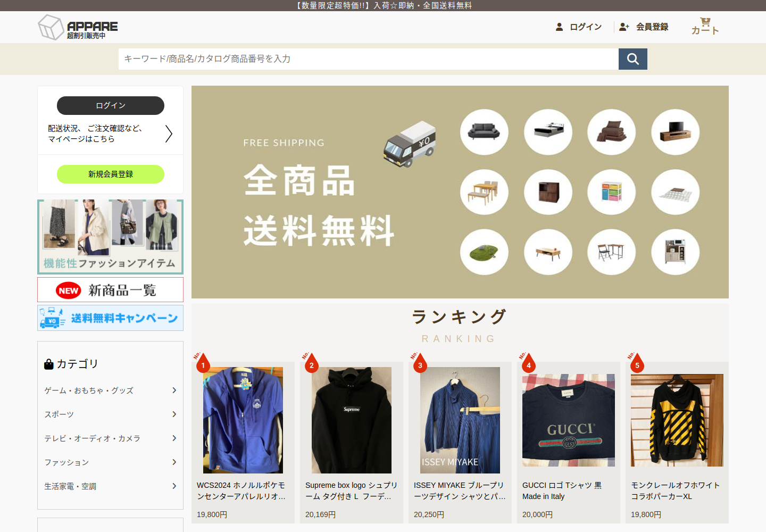The width and height of the screenshot is (766, 532).
Task: Click the colorful storage drawers circle icon
Action: coord(612,192)
